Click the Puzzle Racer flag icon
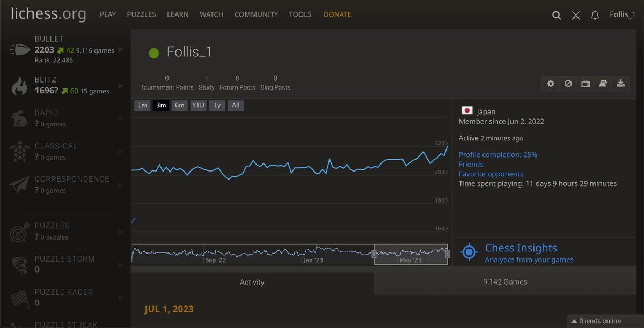644x328 pixels. tap(19, 298)
